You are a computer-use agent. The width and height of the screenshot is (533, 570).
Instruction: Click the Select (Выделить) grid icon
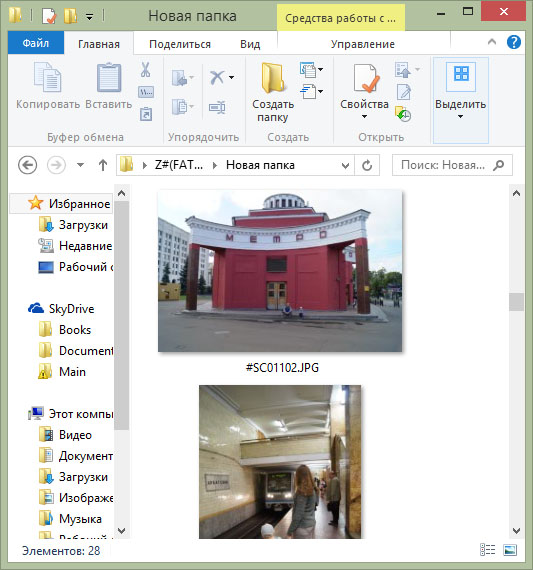tap(461, 76)
